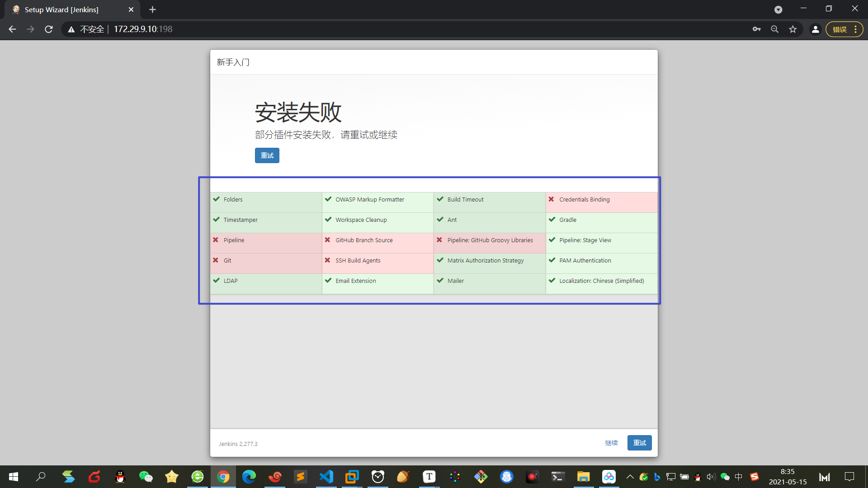Reload the Jenkins page

click(x=49, y=29)
